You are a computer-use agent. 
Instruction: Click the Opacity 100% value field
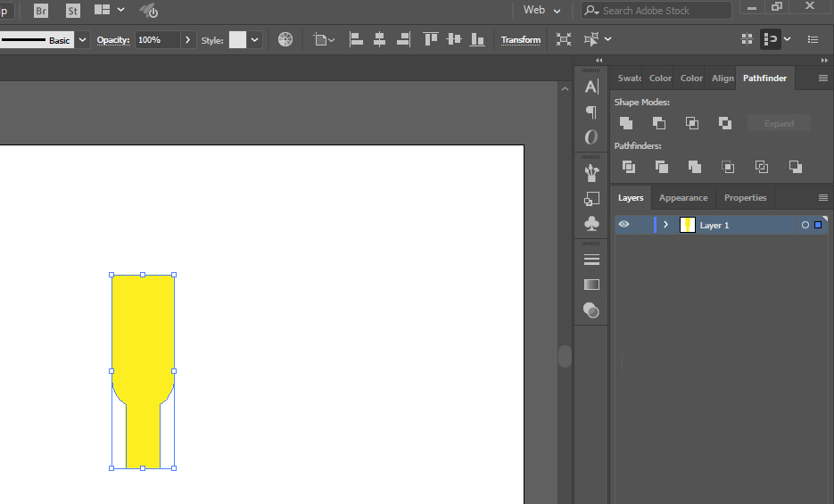(x=158, y=40)
